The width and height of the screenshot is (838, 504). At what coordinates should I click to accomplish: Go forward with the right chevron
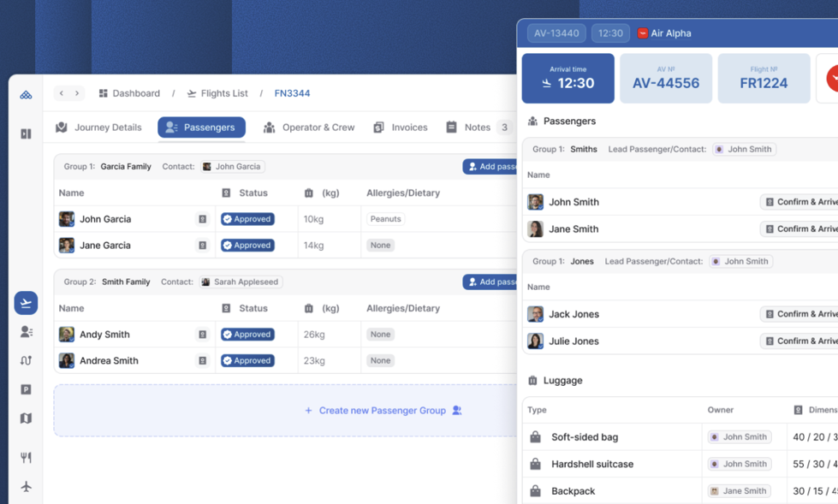77,93
